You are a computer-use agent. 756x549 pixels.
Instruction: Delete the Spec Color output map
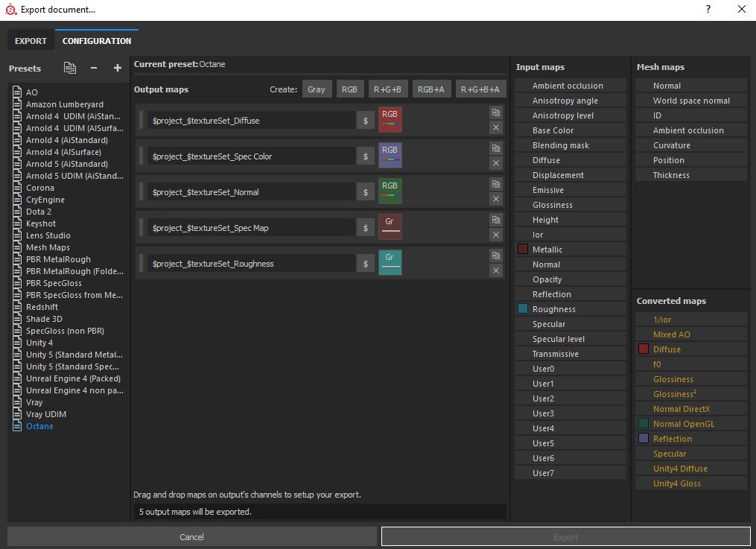point(495,163)
